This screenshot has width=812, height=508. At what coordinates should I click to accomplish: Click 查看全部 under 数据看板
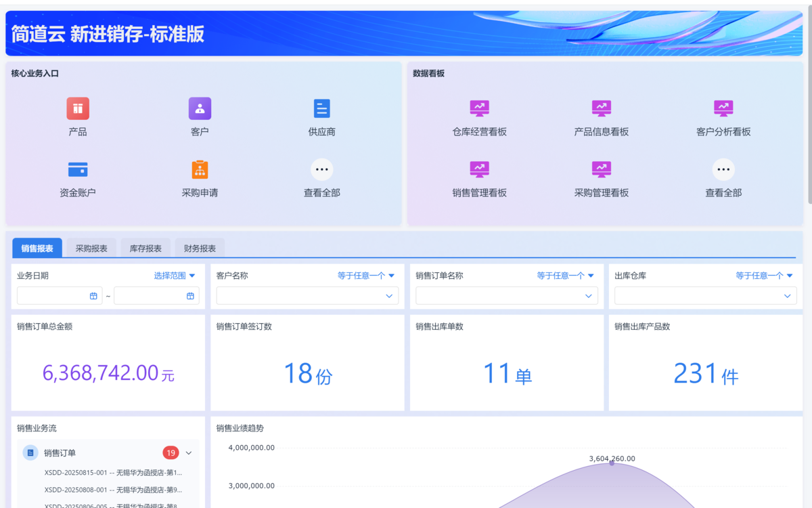pos(723,169)
